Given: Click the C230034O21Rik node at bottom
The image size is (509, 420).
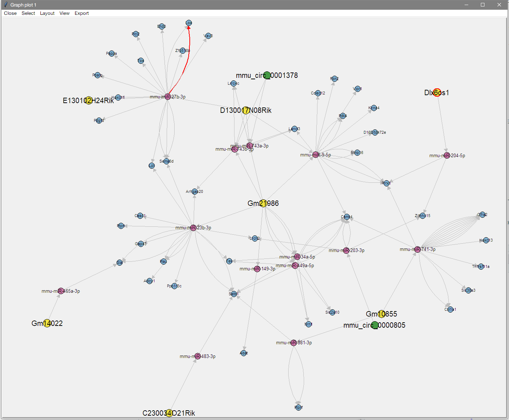Looking at the screenshot, I should click(x=169, y=413).
